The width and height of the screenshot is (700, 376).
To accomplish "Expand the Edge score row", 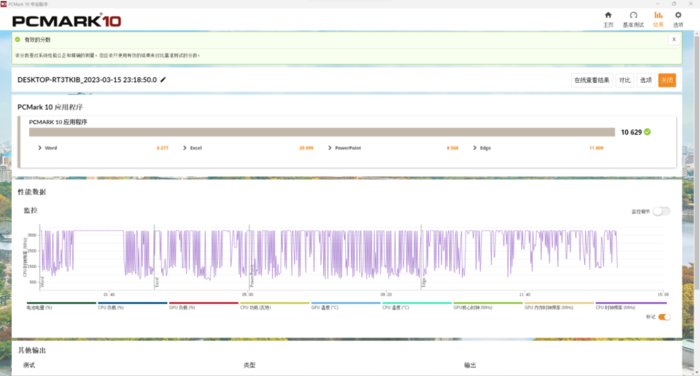I will 475,148.
